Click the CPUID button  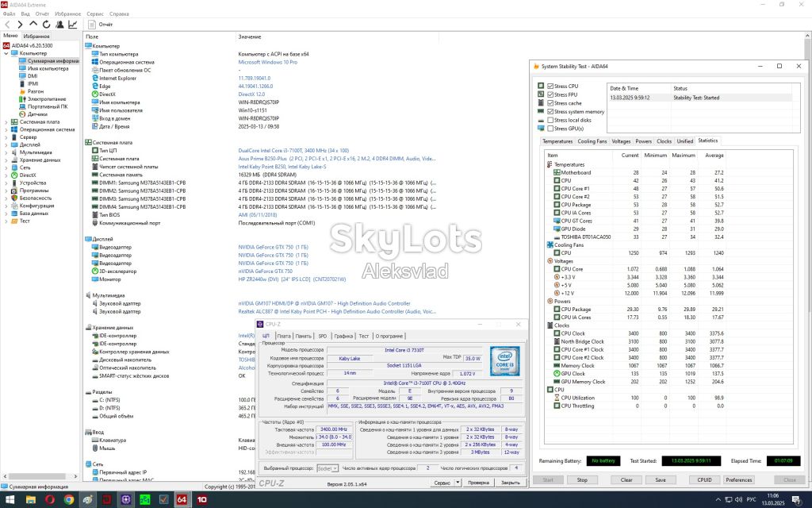tap(704, 480)
